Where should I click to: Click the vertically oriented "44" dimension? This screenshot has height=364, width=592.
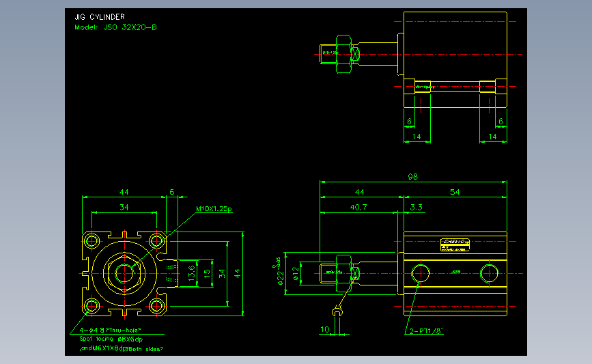click(237, 273)
